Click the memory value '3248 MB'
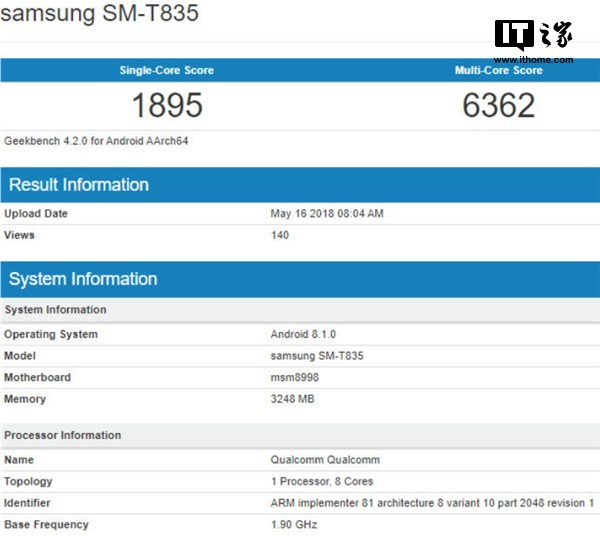The height and width of the screenshot is (536, 600). [x=292, y=399]
